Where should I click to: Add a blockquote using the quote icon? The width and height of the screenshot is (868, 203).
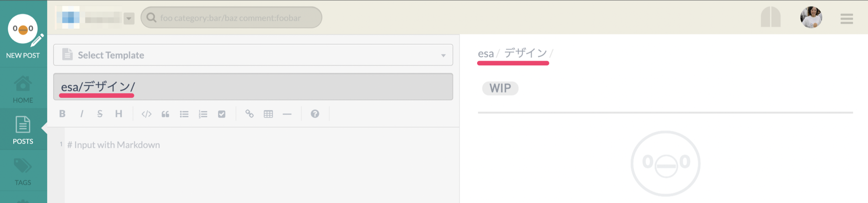pos(165,114)
